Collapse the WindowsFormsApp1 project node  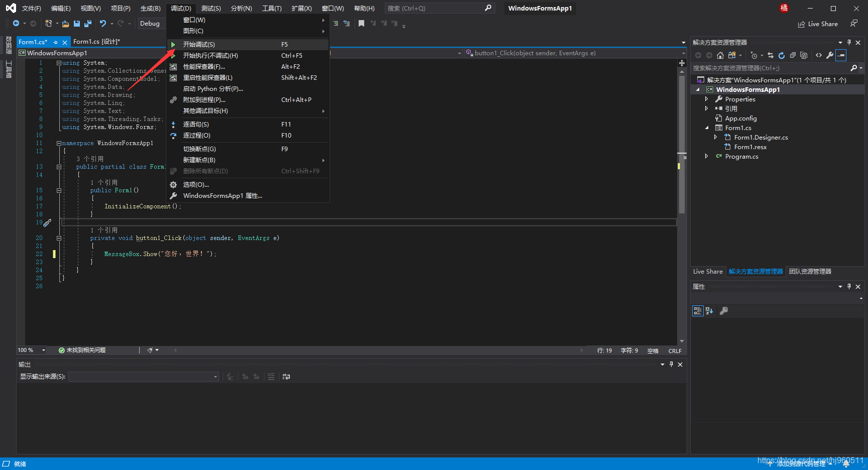point(698,90)
